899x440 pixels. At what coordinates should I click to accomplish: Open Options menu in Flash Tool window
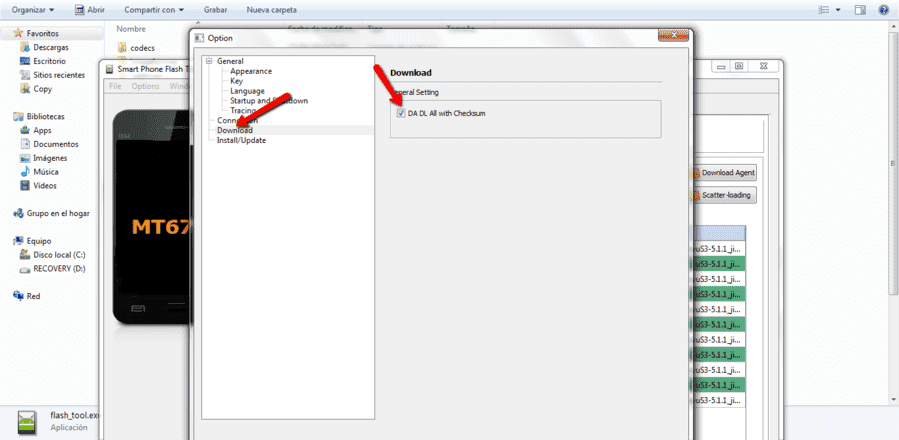click(145, 86)
